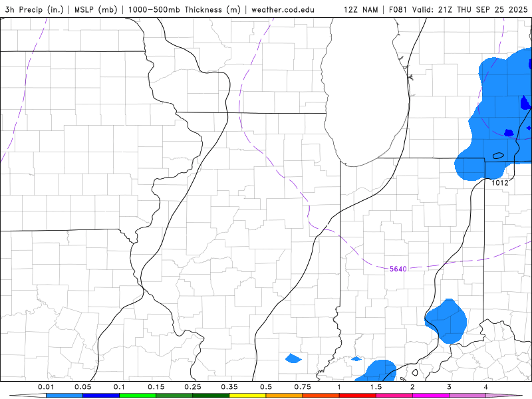Click the 1.5 legend value
The height and width of the screenshot is (399, 532).
click(376, 387)
